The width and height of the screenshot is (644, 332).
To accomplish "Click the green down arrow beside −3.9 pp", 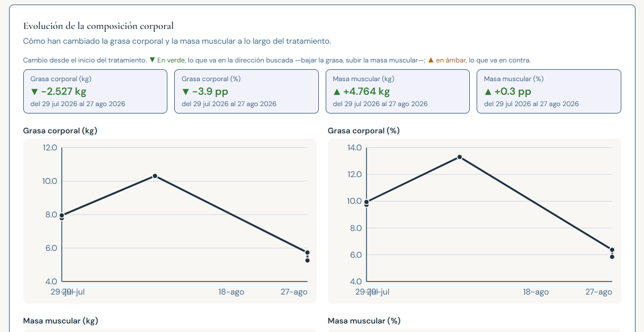I will point(185,91).
